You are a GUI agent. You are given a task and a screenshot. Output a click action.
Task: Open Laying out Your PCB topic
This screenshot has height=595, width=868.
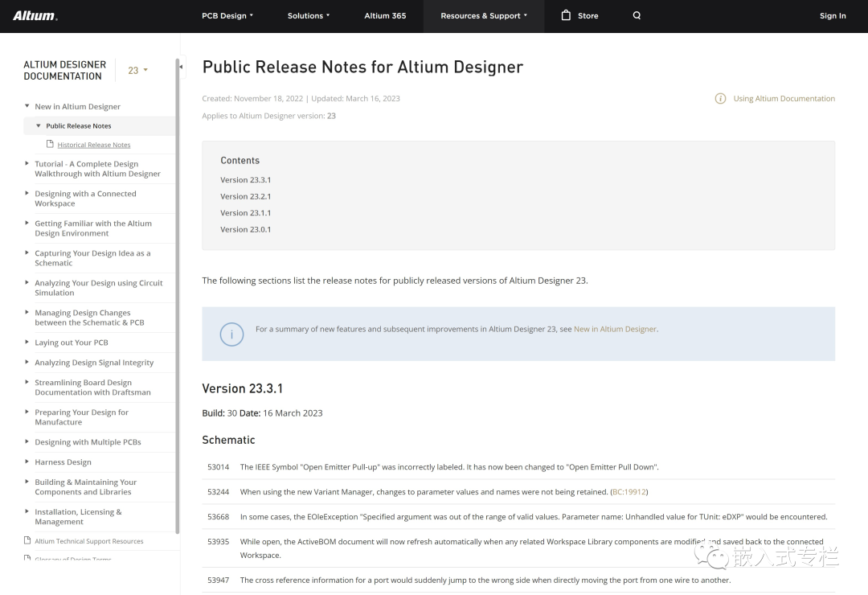click(72, 343)
